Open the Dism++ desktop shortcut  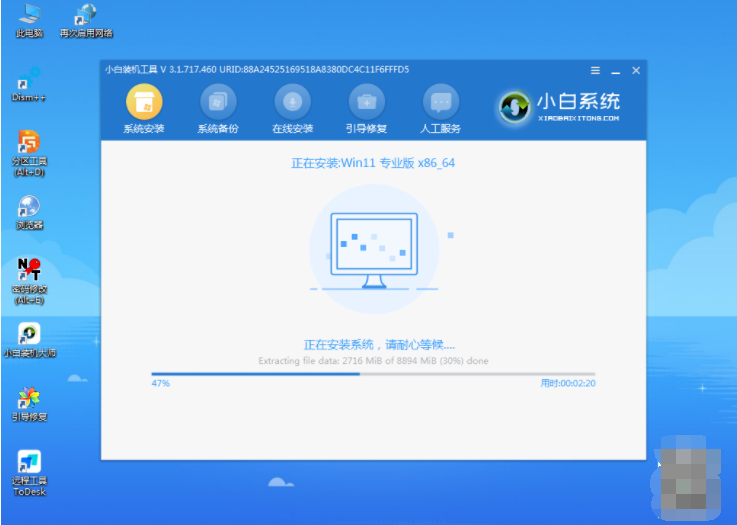pos(29,85)
